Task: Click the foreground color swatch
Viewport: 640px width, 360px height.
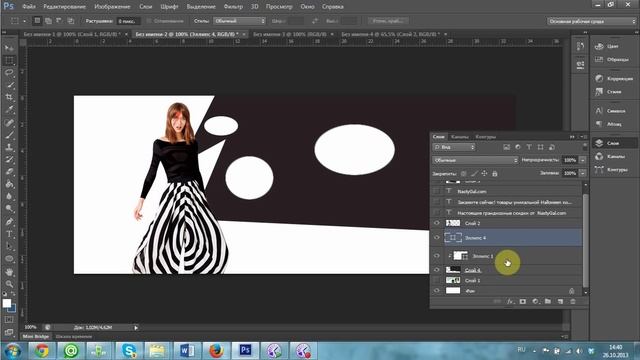Action: [x=7, y=303]
